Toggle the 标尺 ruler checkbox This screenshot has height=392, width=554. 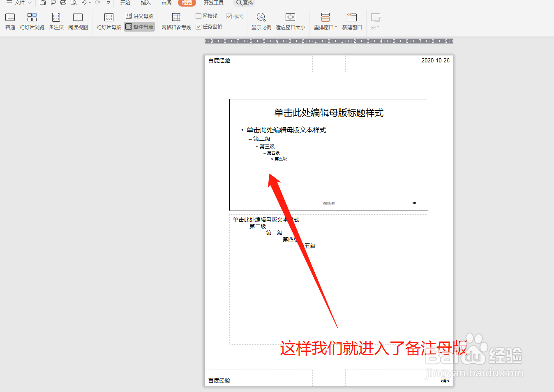click(229, 16)
